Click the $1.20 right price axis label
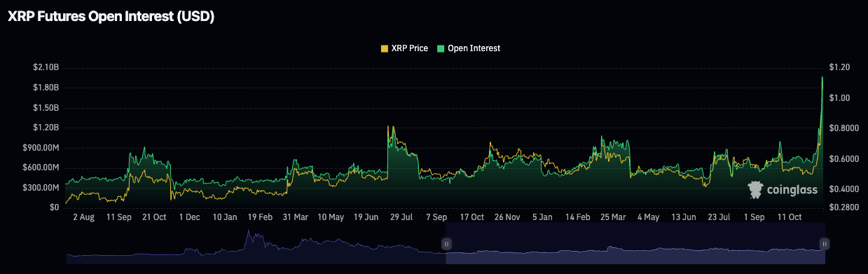868x274 pixels. pos(839,67)
